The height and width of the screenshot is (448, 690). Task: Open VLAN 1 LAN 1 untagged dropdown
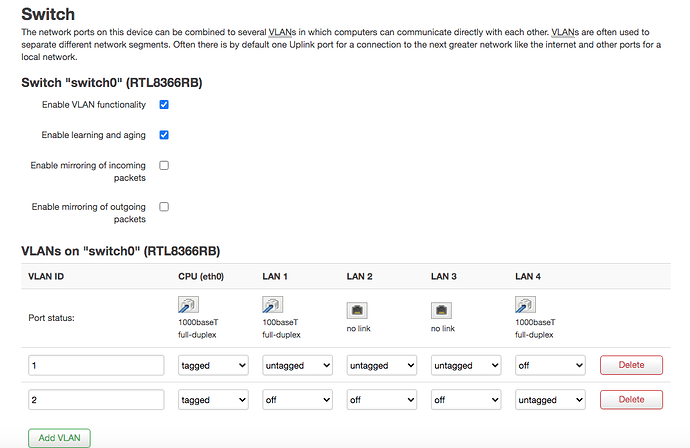point(297,365)
